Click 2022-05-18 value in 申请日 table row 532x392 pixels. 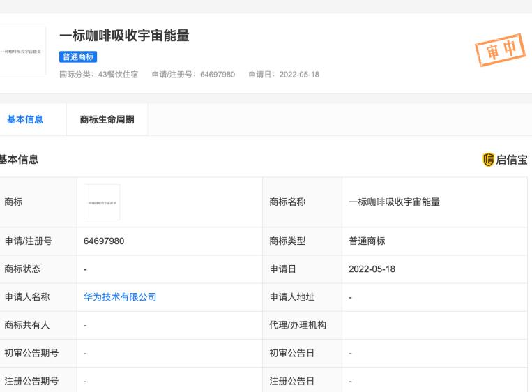coord(372,269)
